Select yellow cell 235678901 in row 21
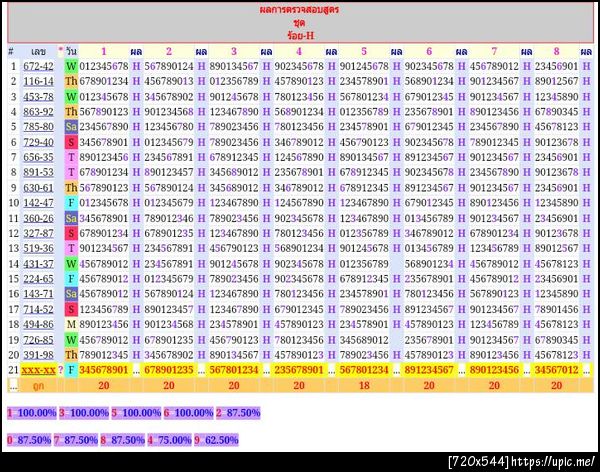600x472 pixels. [299, 370]
